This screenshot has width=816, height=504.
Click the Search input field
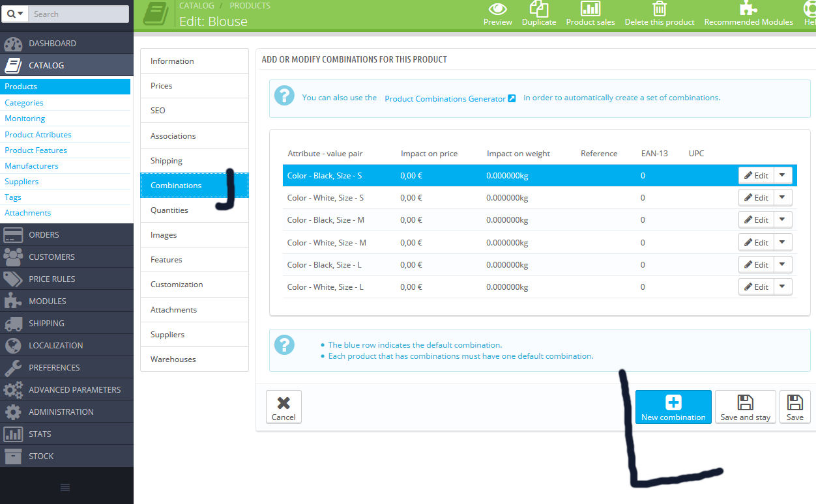[x=78, y=14]
